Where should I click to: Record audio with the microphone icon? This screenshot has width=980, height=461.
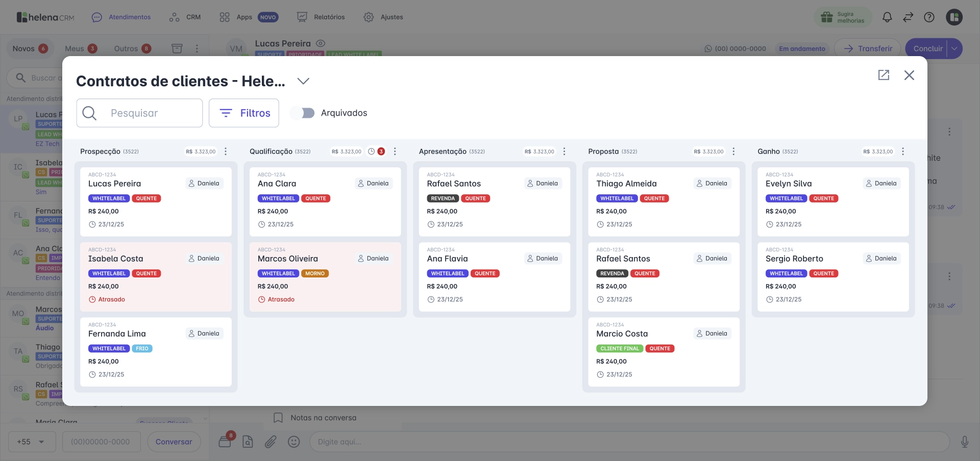click(964, 442)
